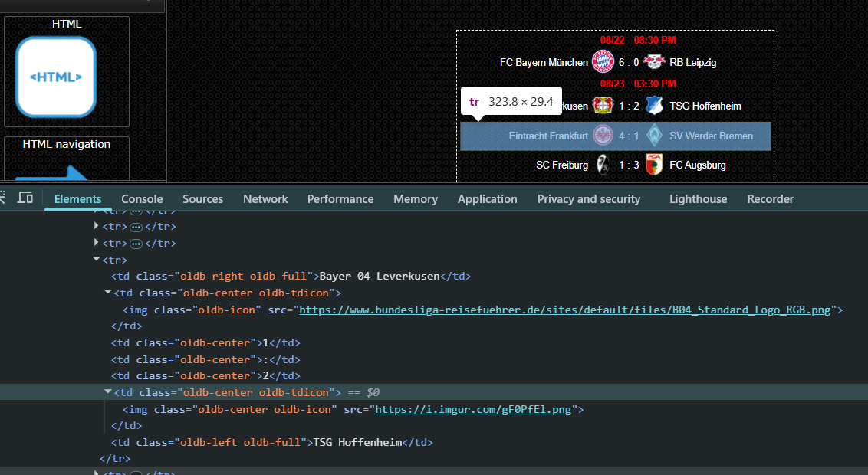Toggle the device toolbar icon in DevTools
This screenshot has width=868, height=475.
coord(25,198)
